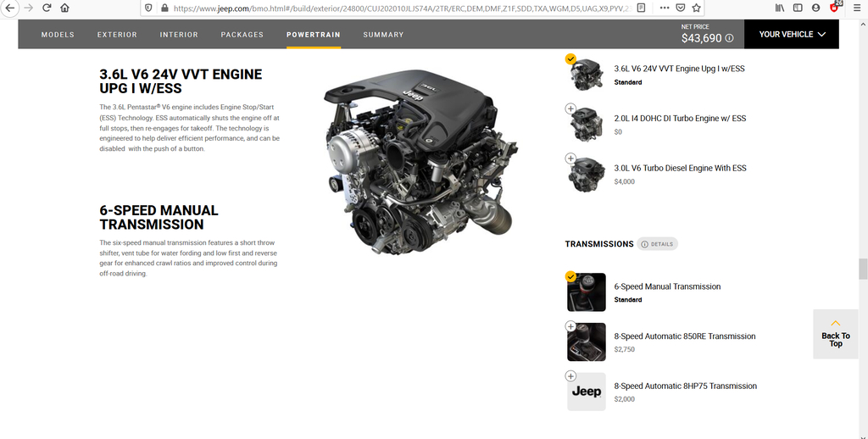The height and width of the screenshot is (439, 868).
Task: Open page actions three-dot menu
Action: 665,8
